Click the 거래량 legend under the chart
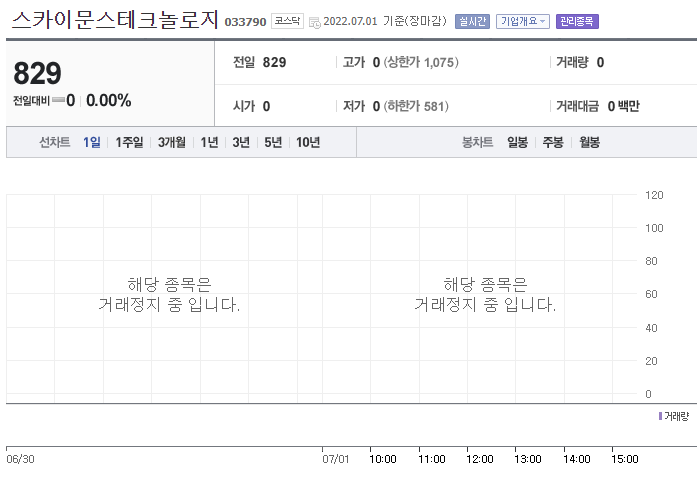 673,416
